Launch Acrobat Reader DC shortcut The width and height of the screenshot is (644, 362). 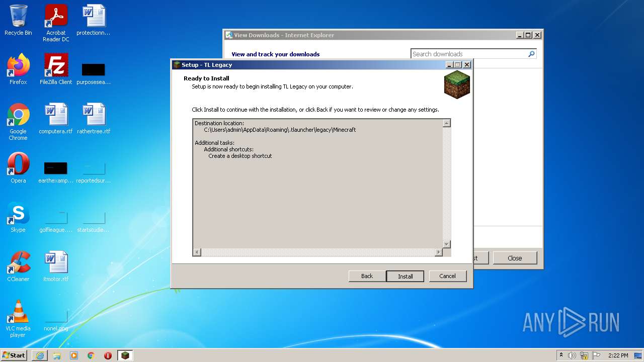click(x=56, y=23)
